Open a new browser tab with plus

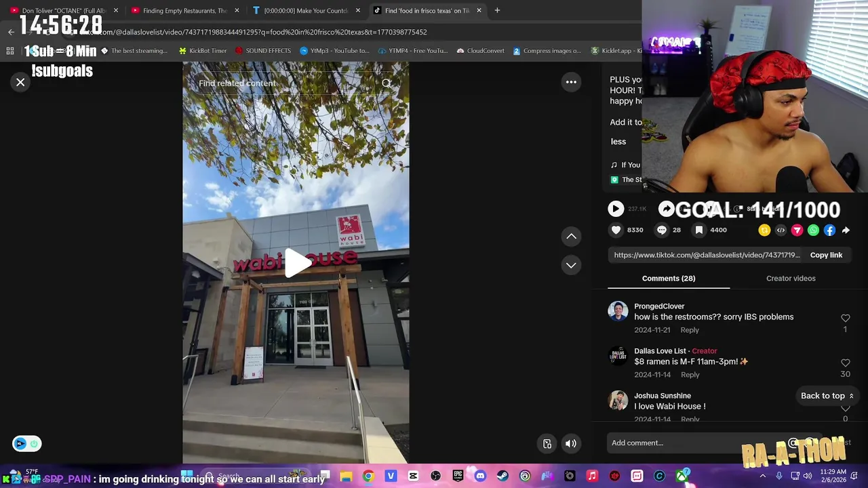pos(497,10)
